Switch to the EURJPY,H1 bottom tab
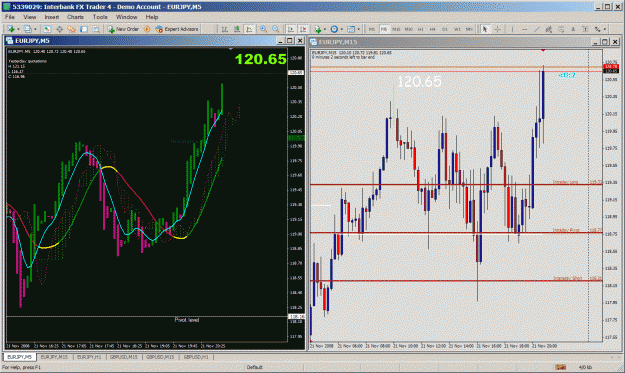The width and height of the screenshot is (625, 373). point(89,357)
